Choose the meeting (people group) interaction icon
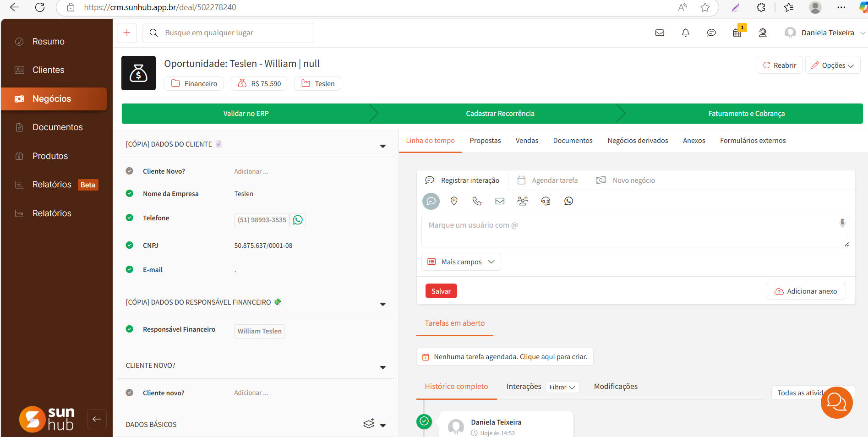Viewport: 868px width, 437px height. coord(523,201)
